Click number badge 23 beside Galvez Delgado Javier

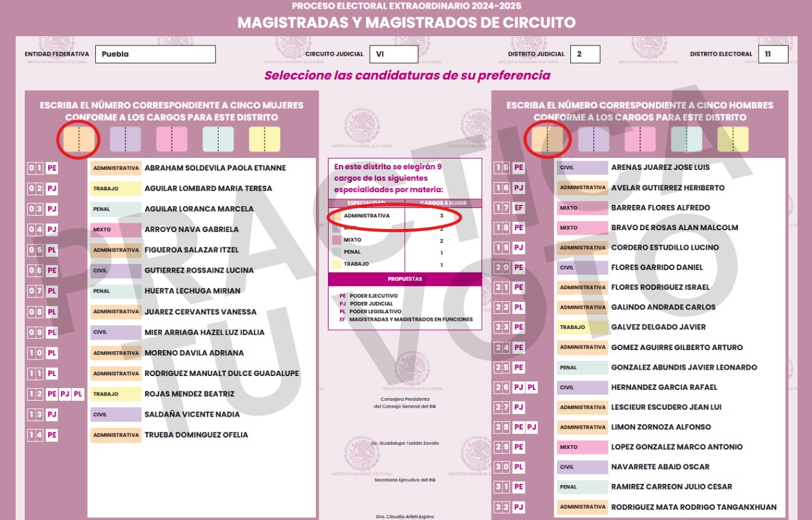pos(502,327)
